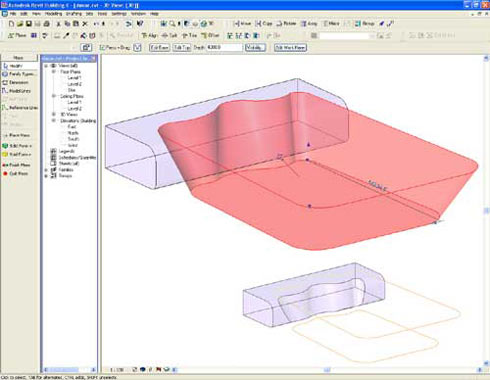Click the Print icon
This screenshot has width=490, height=380.
pyautogui.click(x=47, y=24)
